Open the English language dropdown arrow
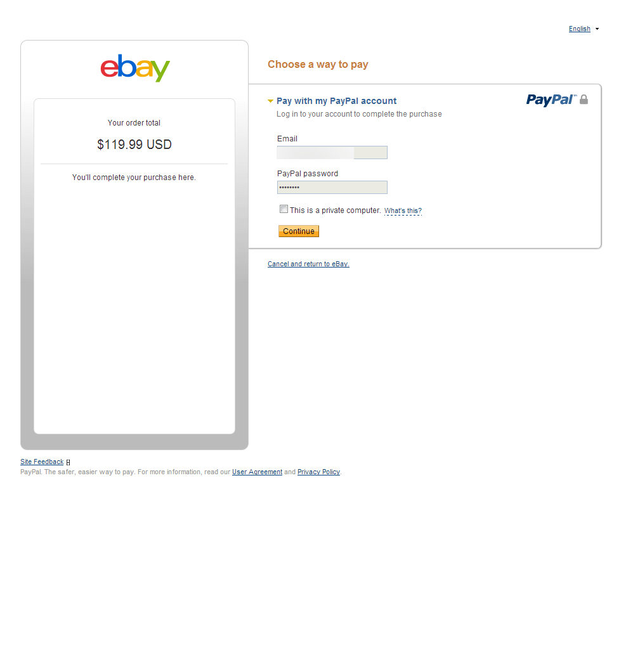 click(597, 29)
